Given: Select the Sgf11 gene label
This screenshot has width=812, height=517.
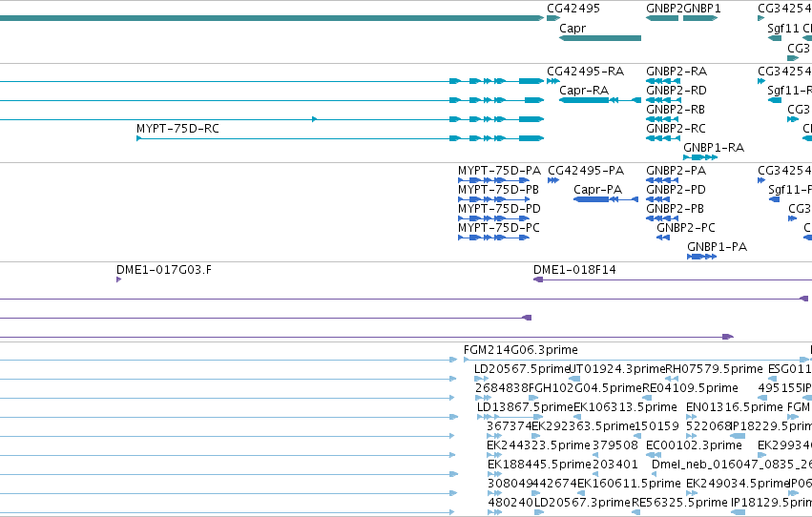Looking at the screenshot, I should point(783,29).
